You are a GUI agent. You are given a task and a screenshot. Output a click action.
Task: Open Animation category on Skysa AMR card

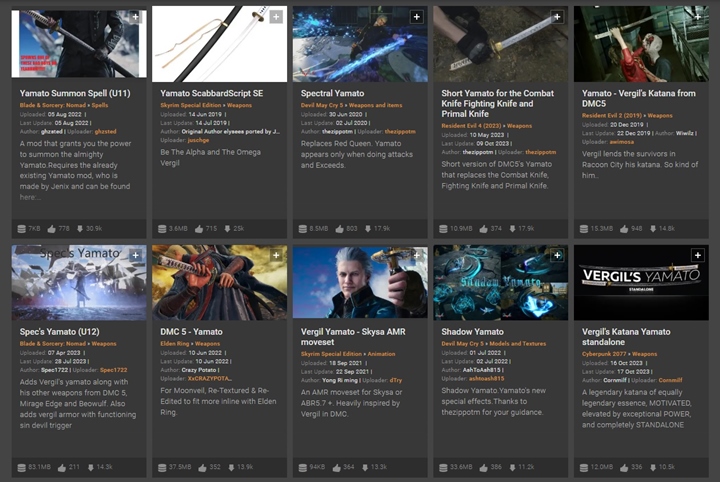[x=381, y=354]
